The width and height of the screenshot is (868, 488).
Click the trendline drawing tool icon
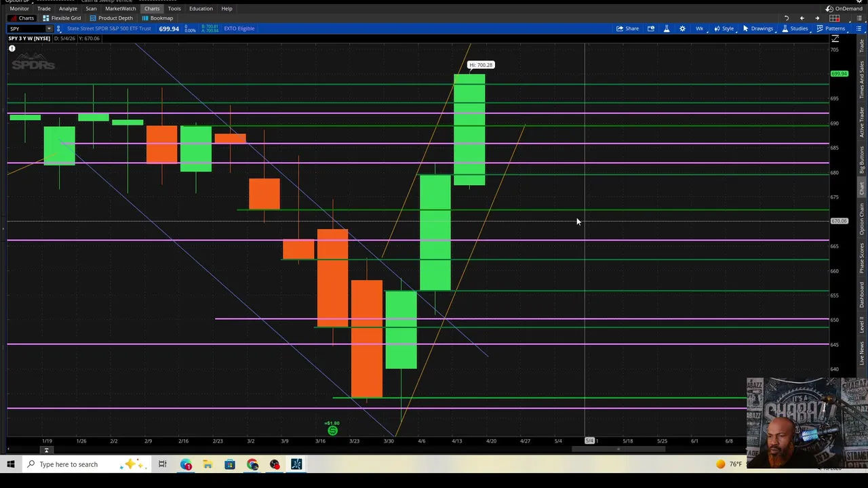click(x=835, y=39)
